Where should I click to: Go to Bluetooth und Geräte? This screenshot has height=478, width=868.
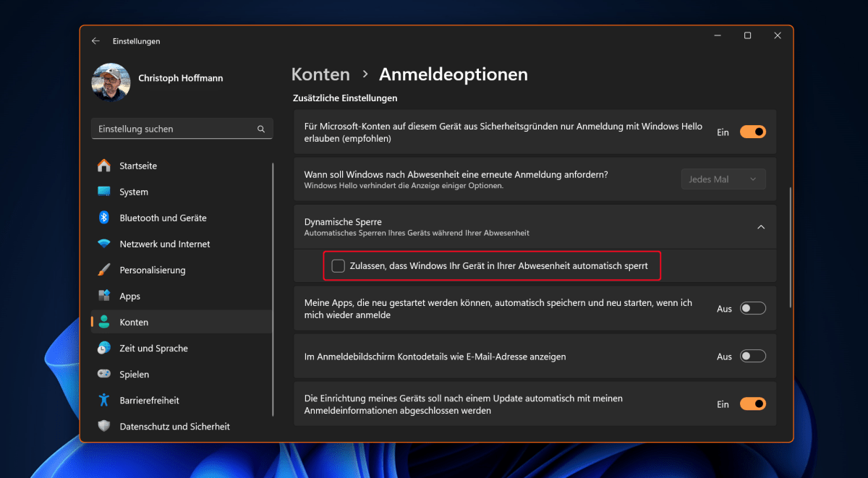click(163, 218)
